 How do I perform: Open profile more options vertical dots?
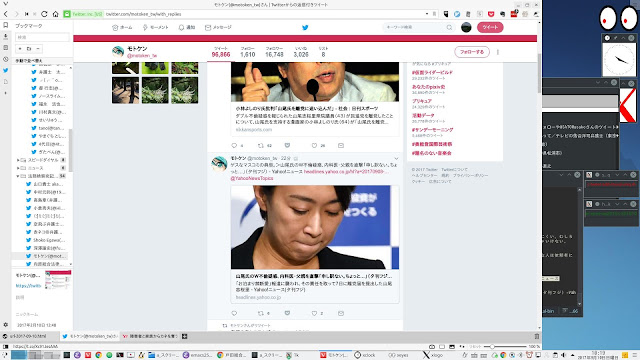point(498,52)
